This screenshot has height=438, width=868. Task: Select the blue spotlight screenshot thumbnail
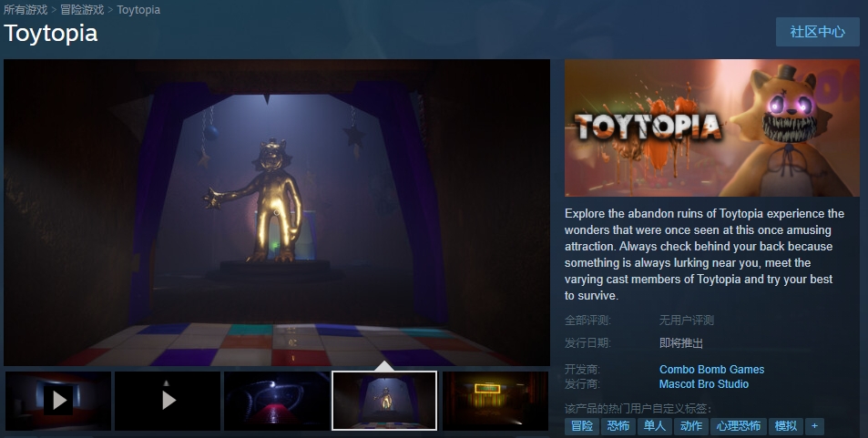coord(277,401)
